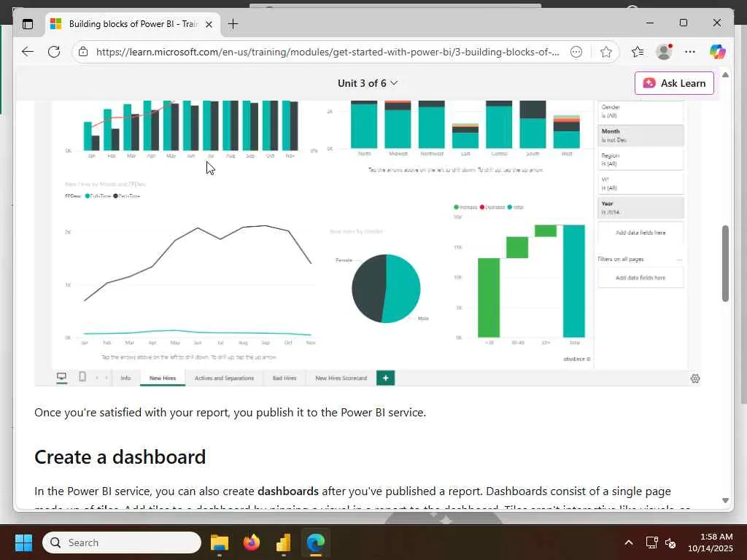Open Power BI Desktop from the taskbar
Viewport: 747px width, 560px height.
coord(284,542)
